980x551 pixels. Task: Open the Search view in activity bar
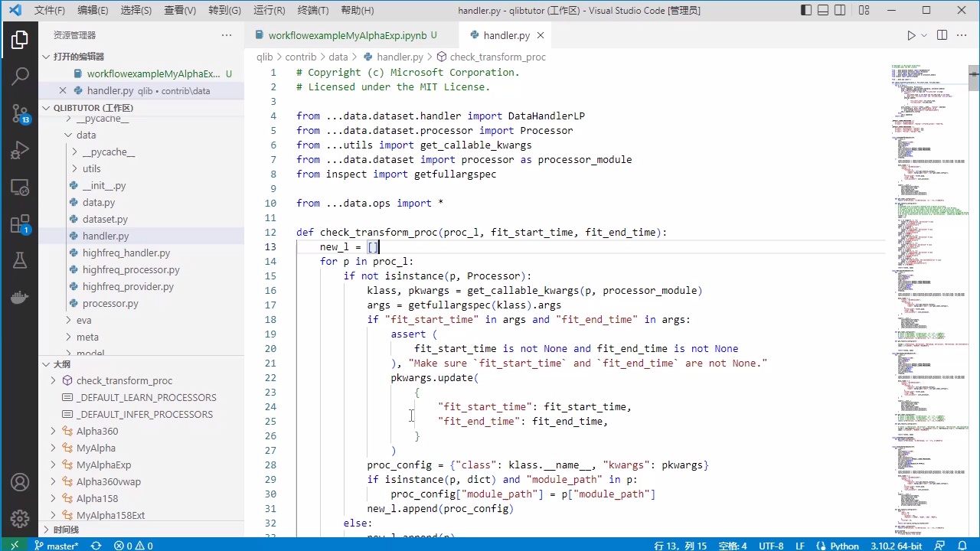point(20,76)
